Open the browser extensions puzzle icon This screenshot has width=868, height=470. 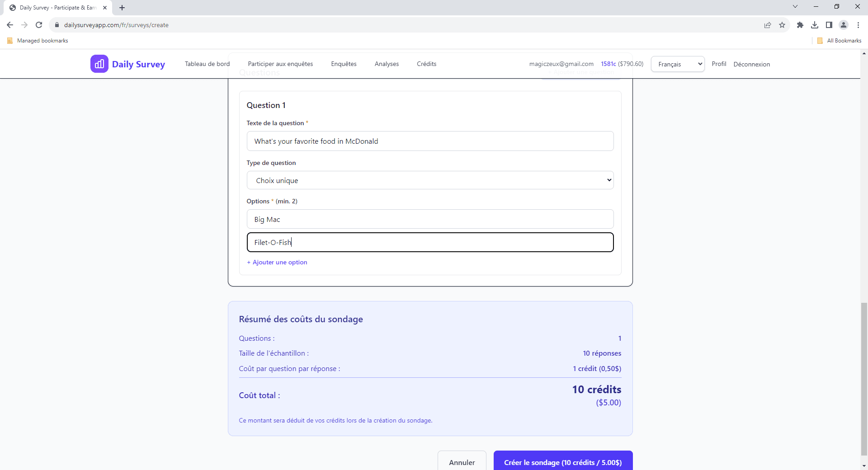(800, 25)
